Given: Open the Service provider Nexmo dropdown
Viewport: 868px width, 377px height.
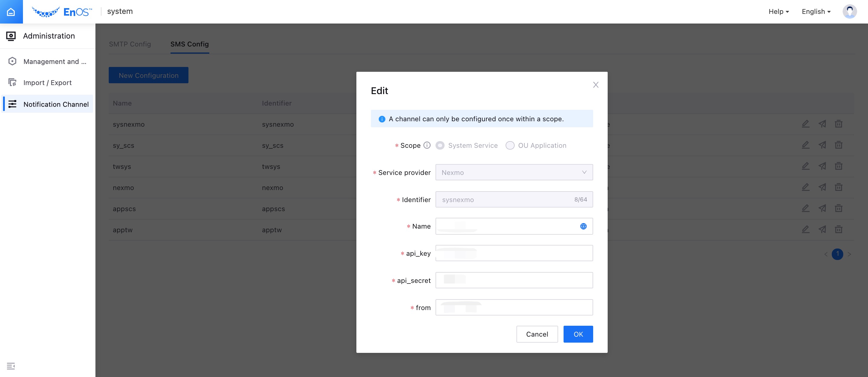Looking at the screenshot, I should coord(514,172).
